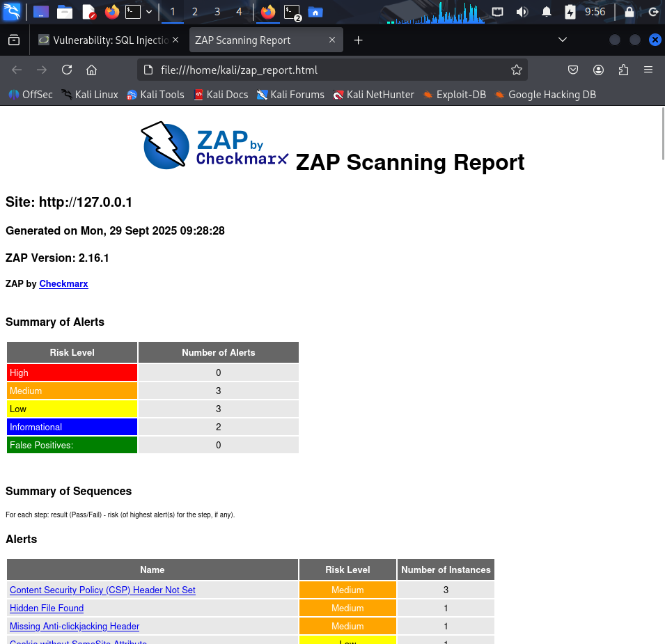Viewport: 665px width, 644px height.
Task: Click the blue Informational risk cell
Action: point(72,427)
